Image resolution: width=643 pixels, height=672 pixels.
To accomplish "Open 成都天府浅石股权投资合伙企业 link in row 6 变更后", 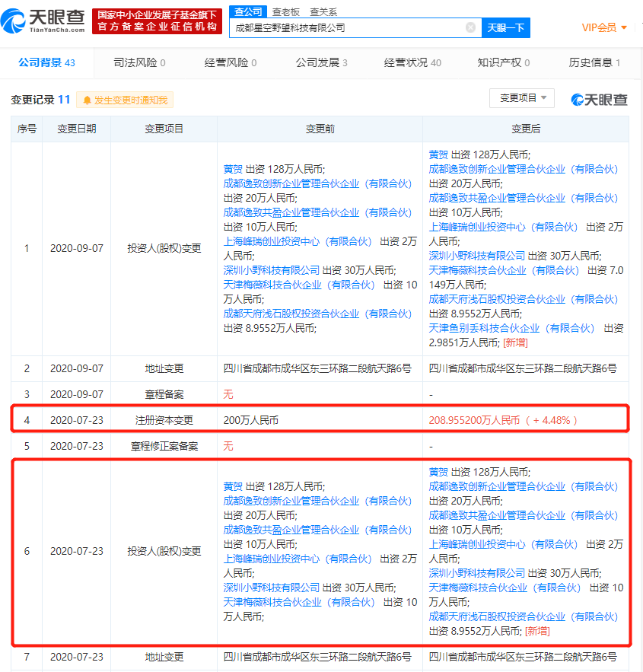I will coord(523,616).
